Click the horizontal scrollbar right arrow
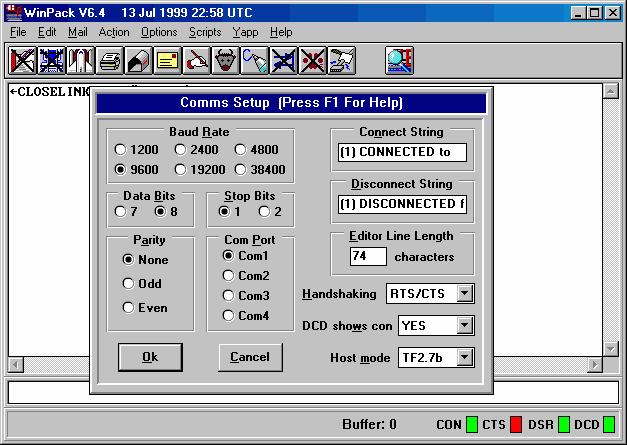The image size is (627, 445). [595, 365]
